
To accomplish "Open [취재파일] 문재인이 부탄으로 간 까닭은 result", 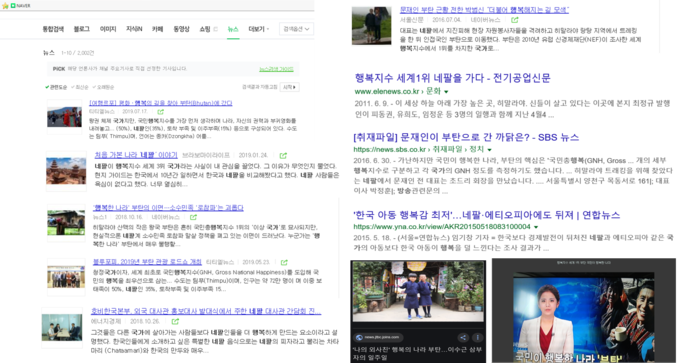I will point(466,137).
